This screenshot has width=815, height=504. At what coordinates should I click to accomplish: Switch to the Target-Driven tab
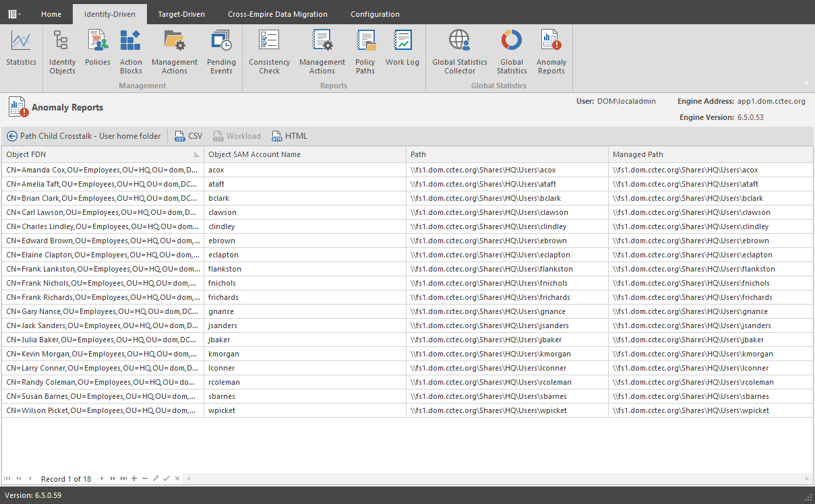[x=181, y=14]
